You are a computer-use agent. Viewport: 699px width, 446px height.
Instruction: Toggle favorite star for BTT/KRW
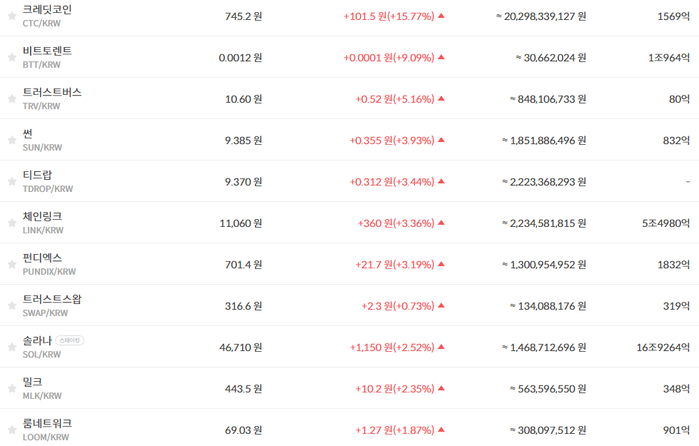12,58
